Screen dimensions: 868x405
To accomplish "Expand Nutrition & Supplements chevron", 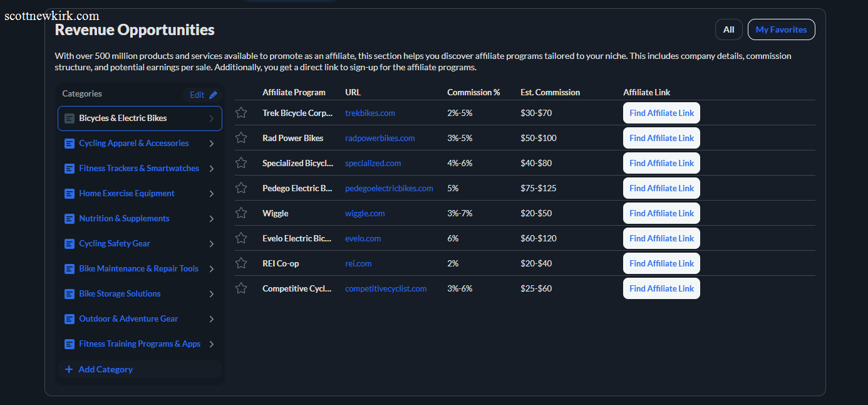I will coord(212,219).
